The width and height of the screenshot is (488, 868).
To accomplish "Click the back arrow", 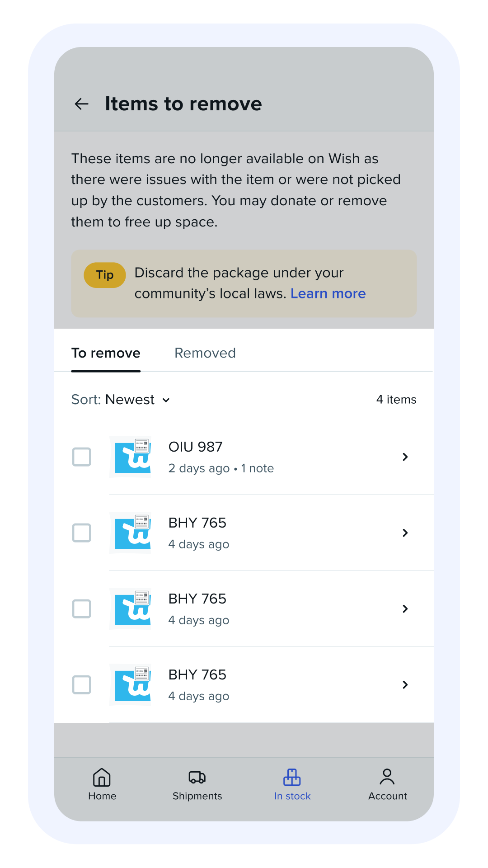I will (x=81, y=104).
